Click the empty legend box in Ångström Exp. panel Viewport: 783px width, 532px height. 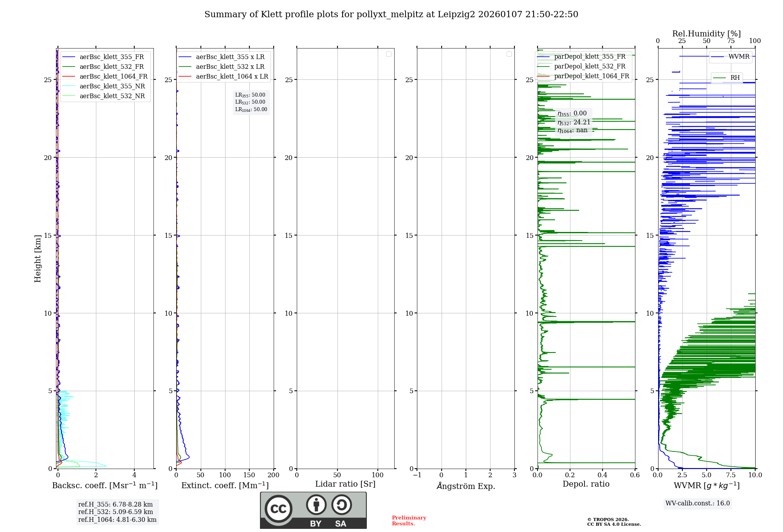(509, 54)
